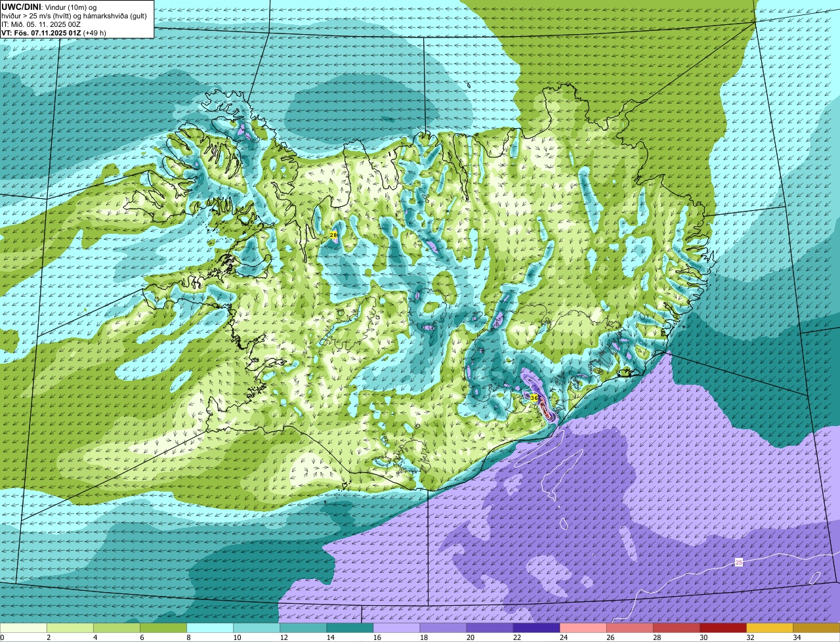Select the 18–20 m/s purple legend swatch
The width and height of the screenshot is (840, 642).
coord(443,628)
